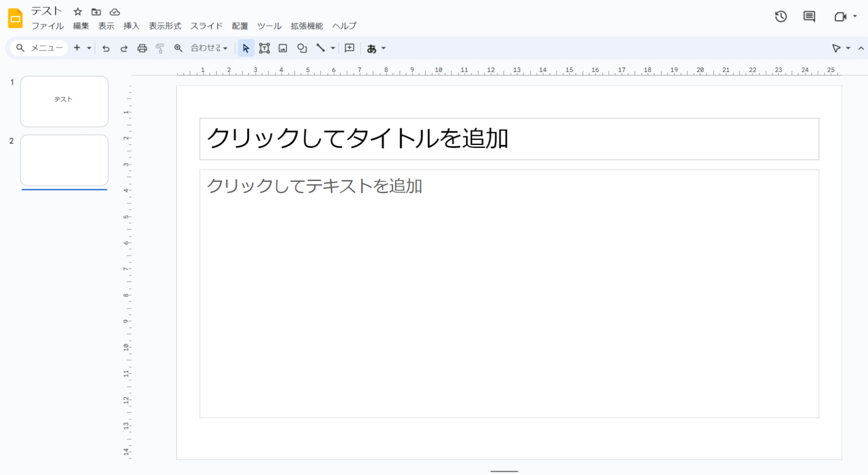Screen dimensions: 868x475
Task: Open the スライド menu
Action: pyautogui.click(x=206, y=26)
